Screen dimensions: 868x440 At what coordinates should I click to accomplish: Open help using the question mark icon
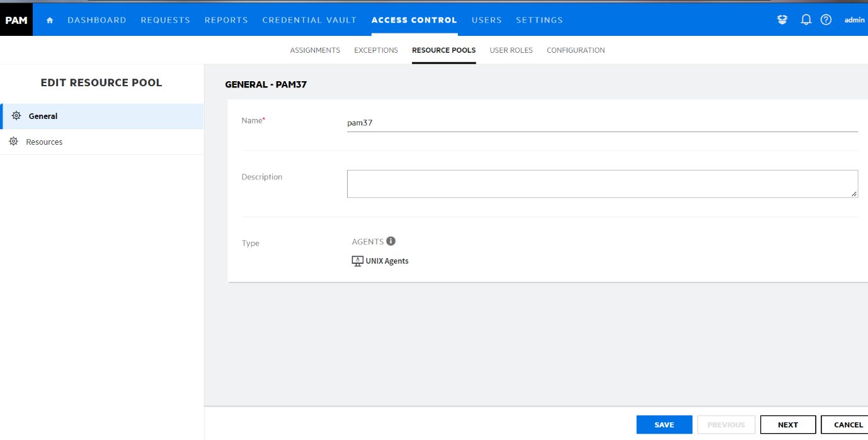point(826,20)
